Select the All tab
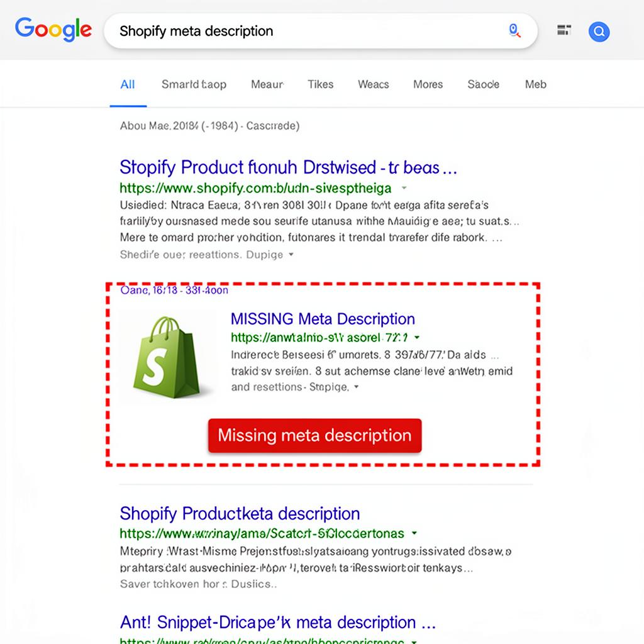Screen dimensions: 644x644 pyautogui.click(x=127, y=85)
